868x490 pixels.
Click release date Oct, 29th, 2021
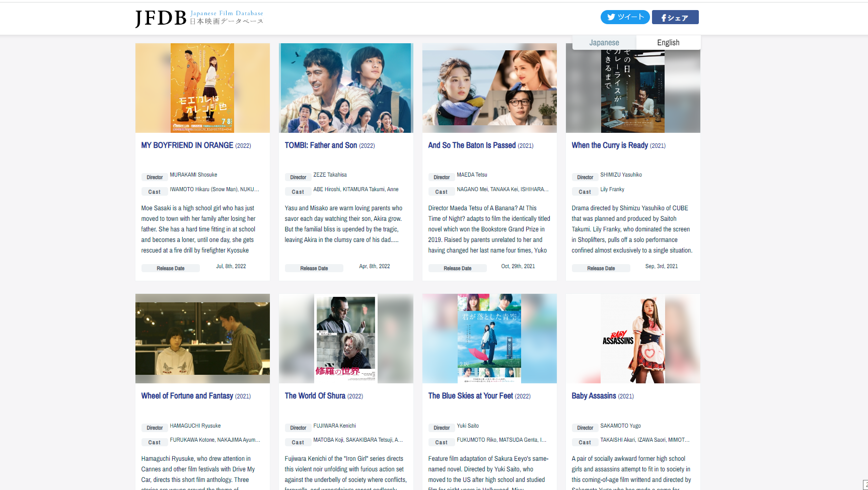(518, 266)
